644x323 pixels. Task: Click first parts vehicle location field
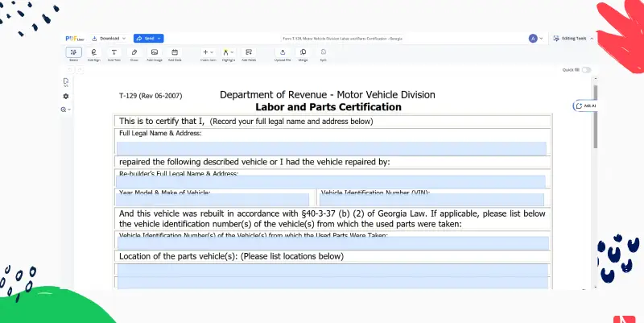[x=332, y=270]
